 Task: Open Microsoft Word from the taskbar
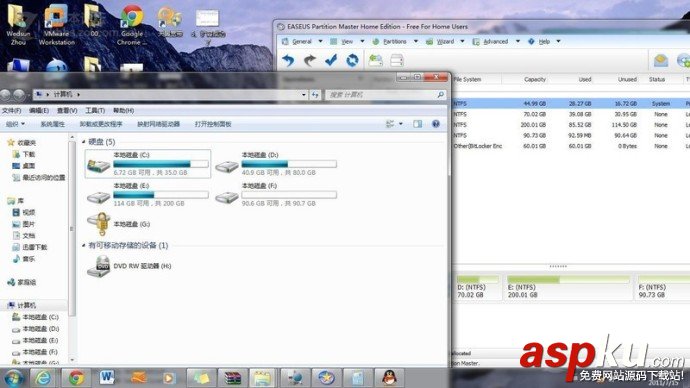point(107,377)
